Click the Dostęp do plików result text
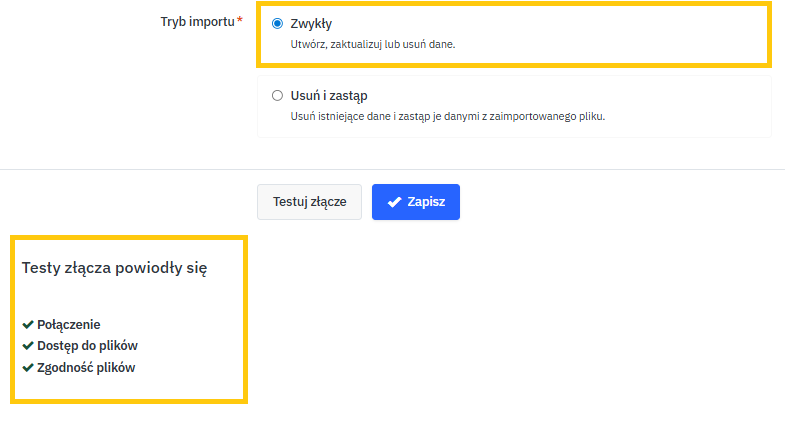This screenshot has height=422, width=785. point(87,346)
